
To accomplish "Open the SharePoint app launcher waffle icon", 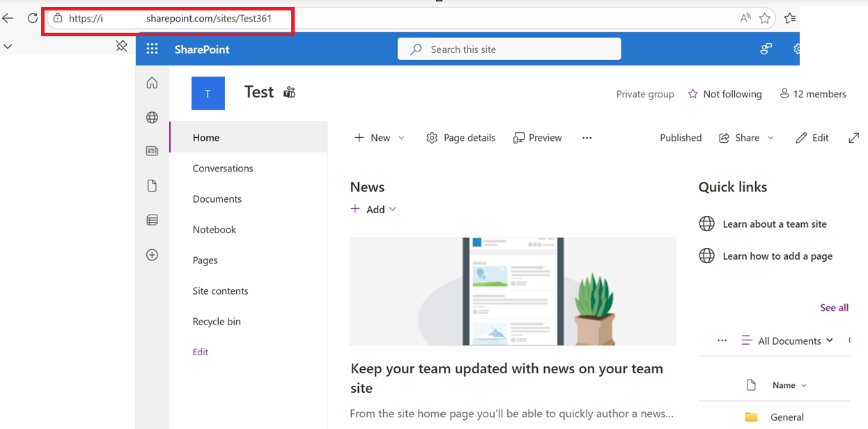I will tap(152, 49).
